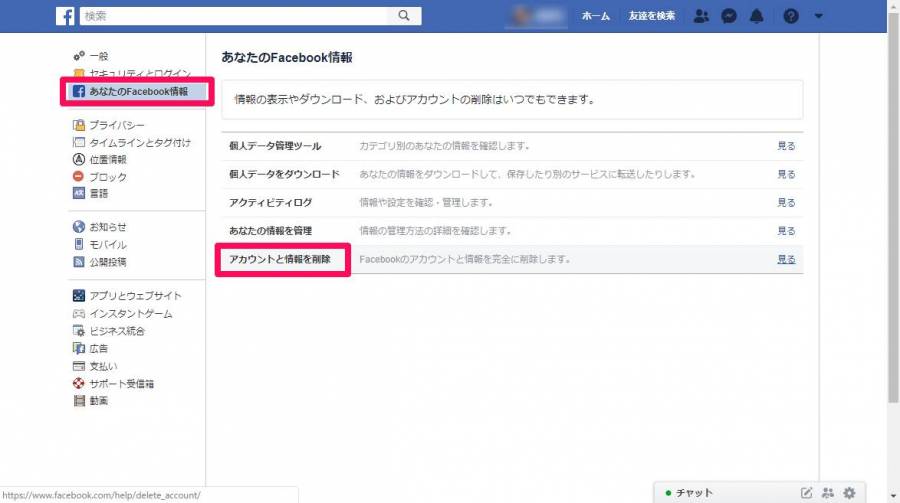Expand account dropdown arrow in top bar
This screenshot has height=503, width=900.
coord(818,16)
